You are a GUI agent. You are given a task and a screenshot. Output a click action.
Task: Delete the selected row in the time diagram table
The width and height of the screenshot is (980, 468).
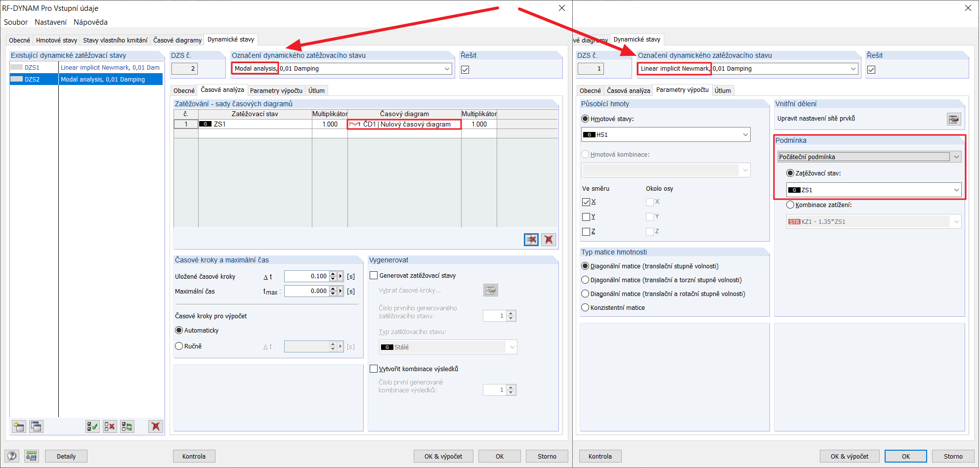tap(531, 240)
